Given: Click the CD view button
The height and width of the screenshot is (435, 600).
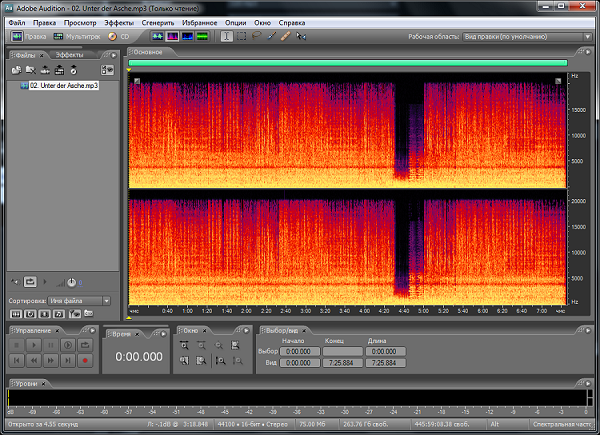Looking at the screenshot, I should [x=120, y=36].
